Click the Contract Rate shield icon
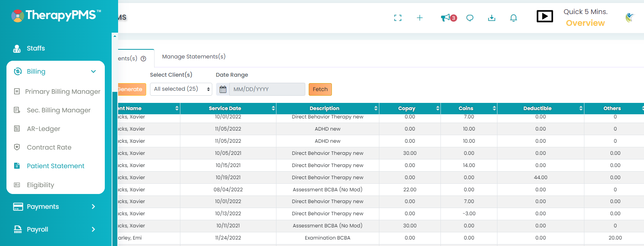This screenshot has width=644, height=246. (x=17, y=147)
